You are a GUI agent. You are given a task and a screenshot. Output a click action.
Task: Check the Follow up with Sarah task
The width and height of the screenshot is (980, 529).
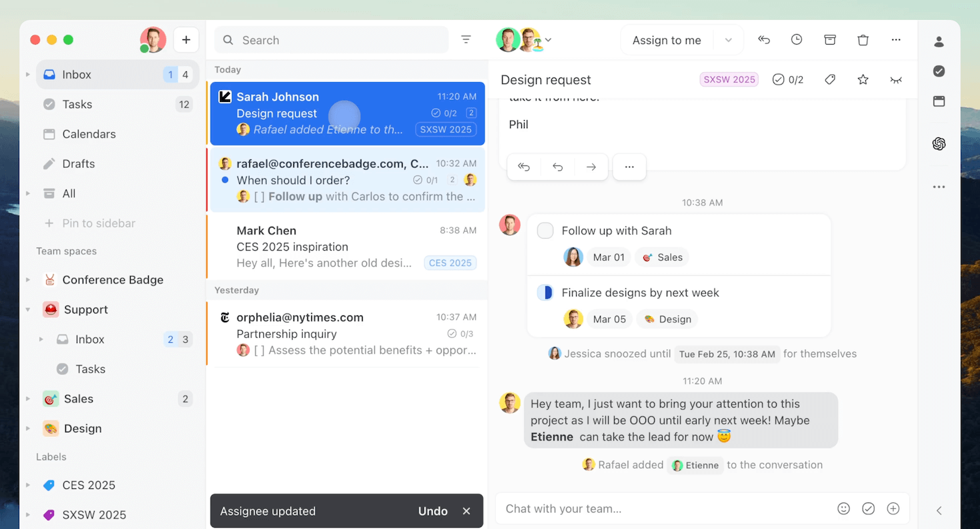[545, 231]
